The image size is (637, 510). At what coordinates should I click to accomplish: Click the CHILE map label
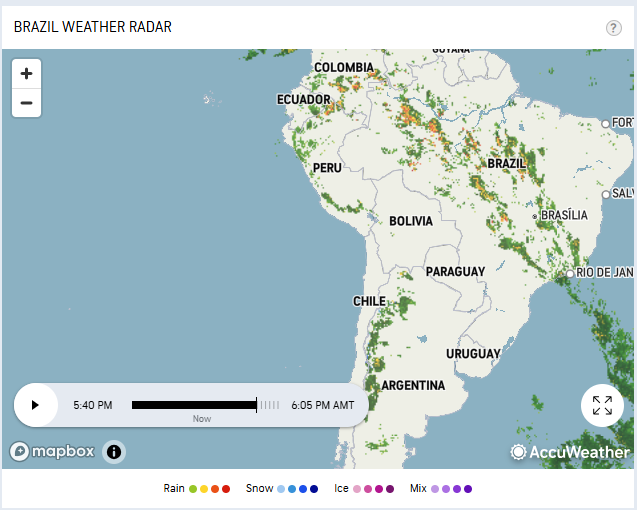coord(369,301)
